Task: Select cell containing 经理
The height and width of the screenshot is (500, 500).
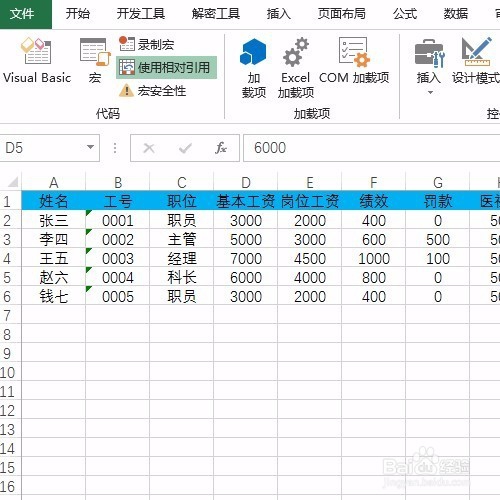Action: click(182, 258)
